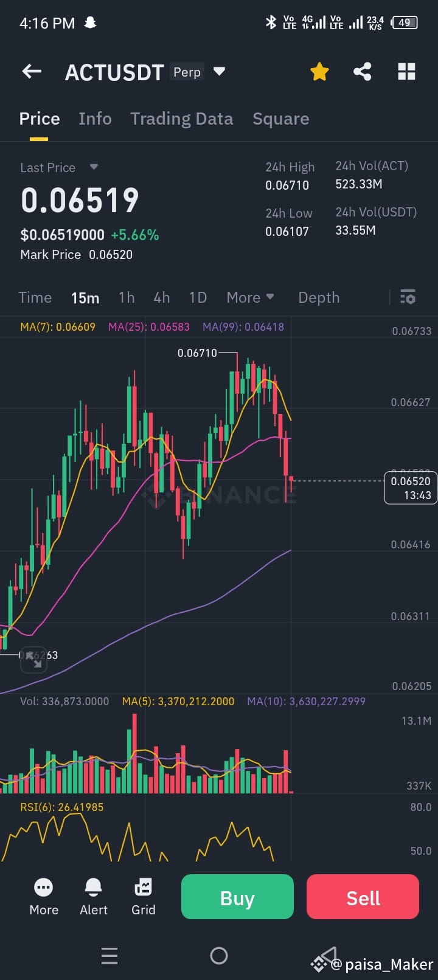Image resolution: width=438 pixels, height=980 pixels.
Task: Tap the red Sell button
Action: (x=363, y=897)
